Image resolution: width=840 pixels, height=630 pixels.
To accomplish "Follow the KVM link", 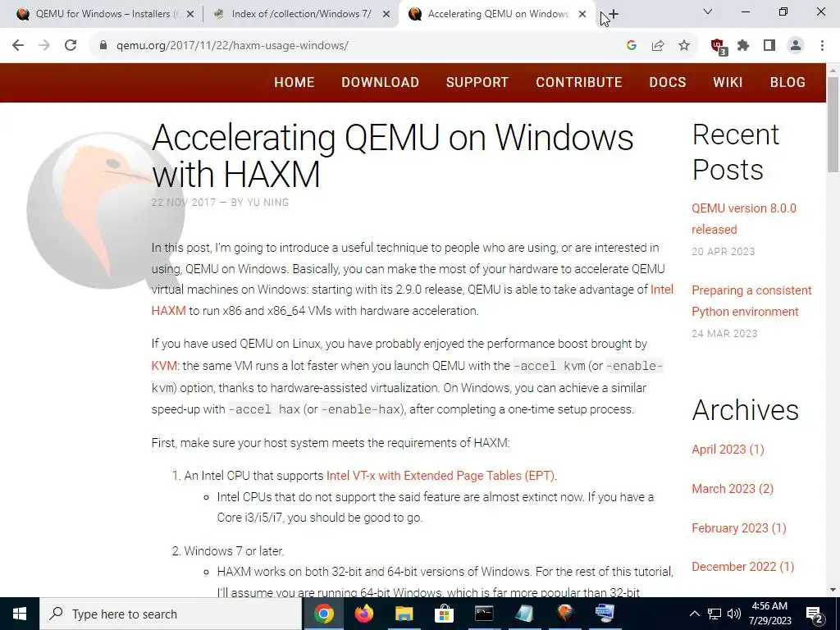I will (164, 366).
